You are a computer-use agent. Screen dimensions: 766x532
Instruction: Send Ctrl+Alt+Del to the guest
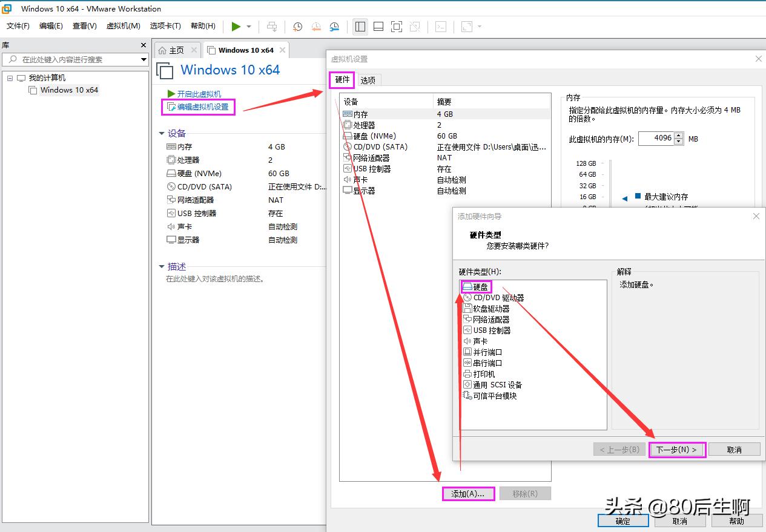[x=272, y=27]
